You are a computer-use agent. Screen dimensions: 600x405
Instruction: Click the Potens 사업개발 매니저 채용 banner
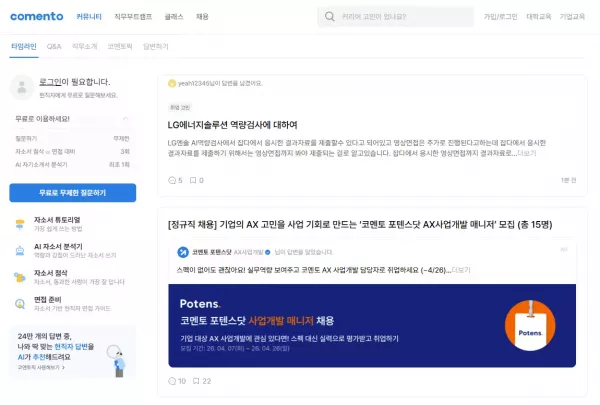[372, 326]
